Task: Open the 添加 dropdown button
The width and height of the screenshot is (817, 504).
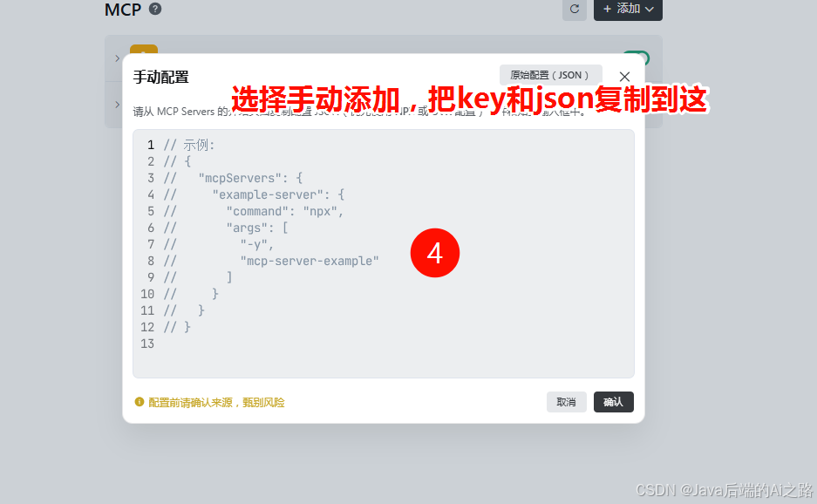Action: click(x=628, y=9)
